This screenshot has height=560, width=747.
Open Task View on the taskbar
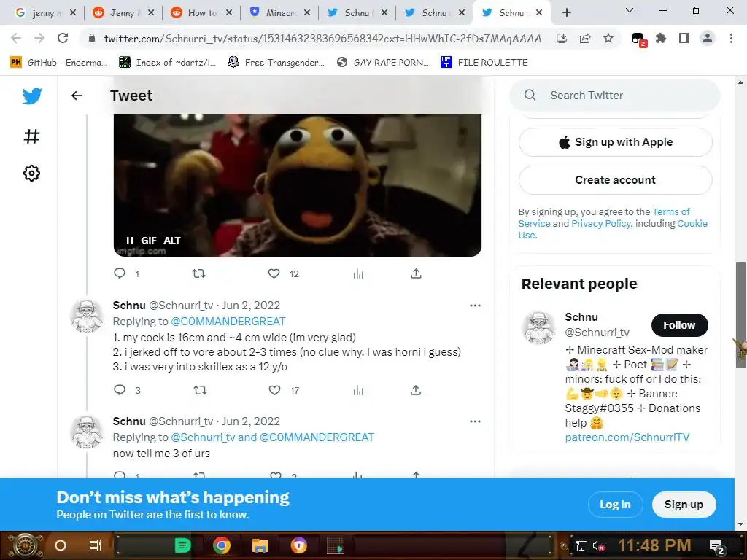pos(96,545)
